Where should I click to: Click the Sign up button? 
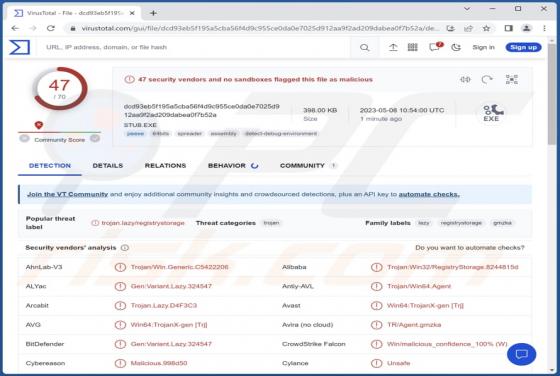[523, 47]
